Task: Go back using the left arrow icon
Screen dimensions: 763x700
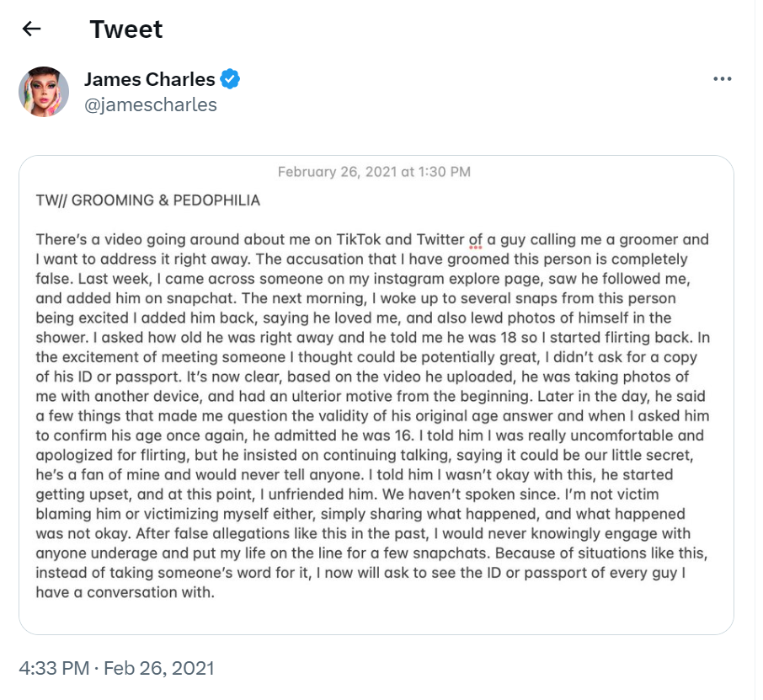Action: [32, 29]
